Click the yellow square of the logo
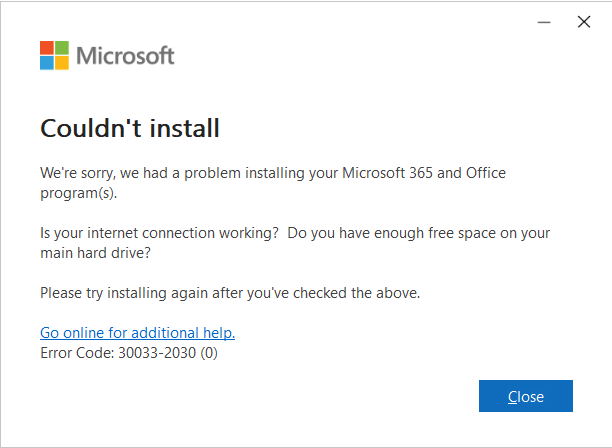Screen dimensions: 612x448 [62, 63]
